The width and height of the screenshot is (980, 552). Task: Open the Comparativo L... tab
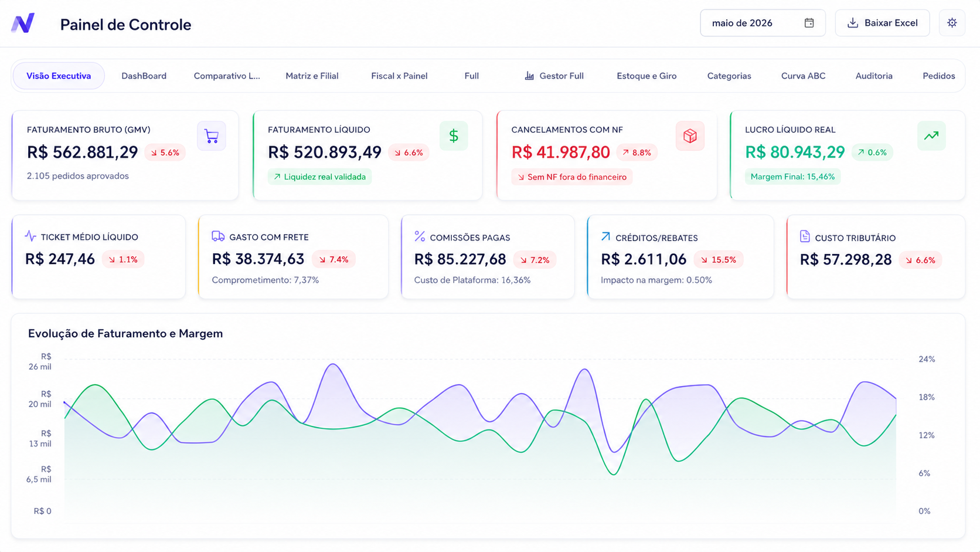[227, 76]
